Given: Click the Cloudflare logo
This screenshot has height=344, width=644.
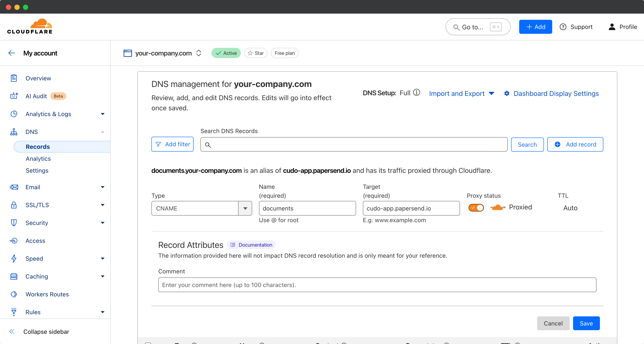Looking at the screenshot, I should [x=29, y=26].
